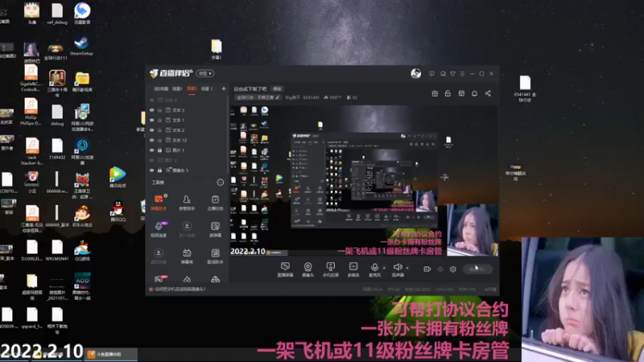Open the 6541441 file at desktop right
Viewport: 644px width, 362px height.
pyautogui.click(x=525, y=88)
